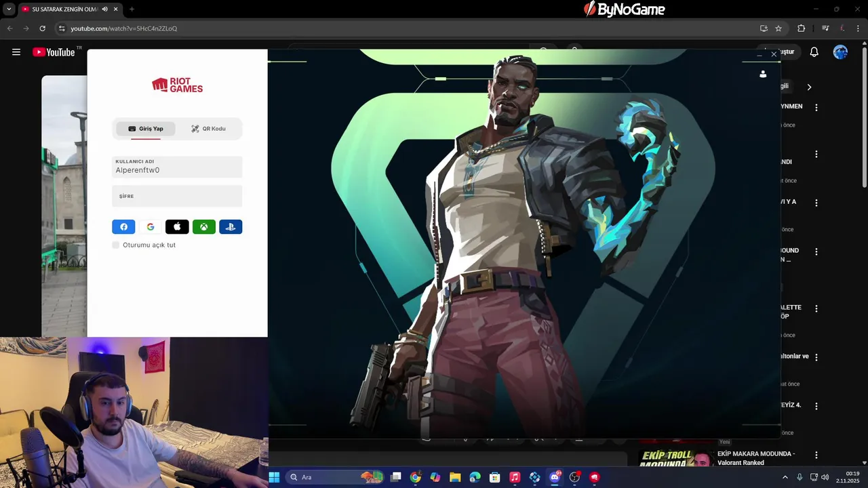Focus the Şifre password field
The height and width of the screenshot is (488, 868).
pyautogui.click(x=177, y=196)
